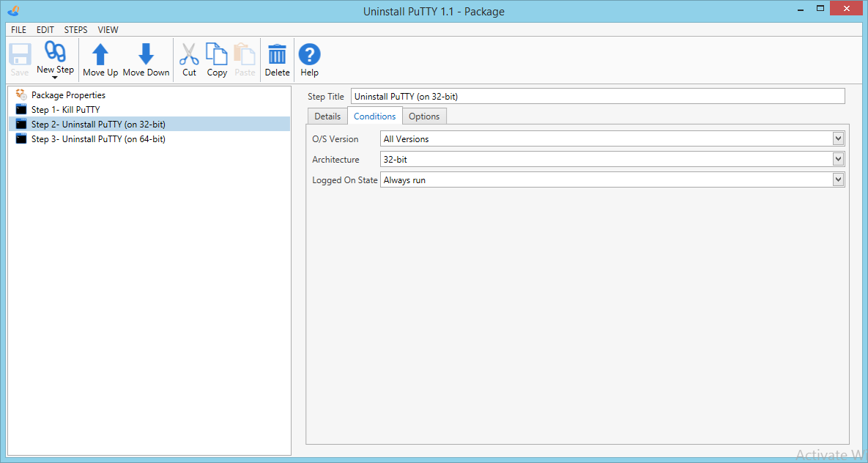Click the Save toolbar icon

coord(19,54)
